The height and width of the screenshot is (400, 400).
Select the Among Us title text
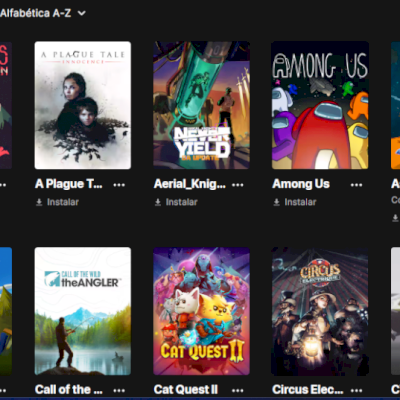301,184
